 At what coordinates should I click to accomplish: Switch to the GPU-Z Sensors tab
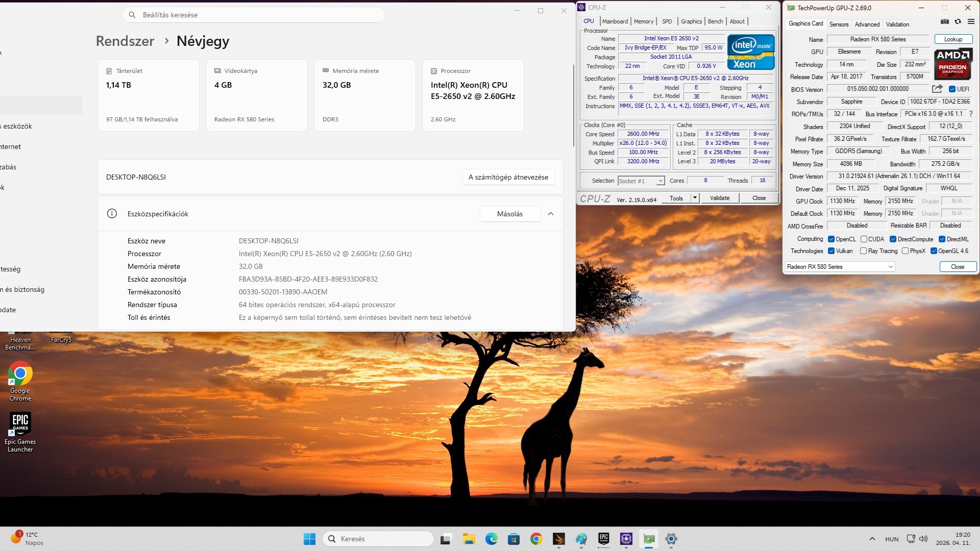pyautogui.click(x=839, y=24)
